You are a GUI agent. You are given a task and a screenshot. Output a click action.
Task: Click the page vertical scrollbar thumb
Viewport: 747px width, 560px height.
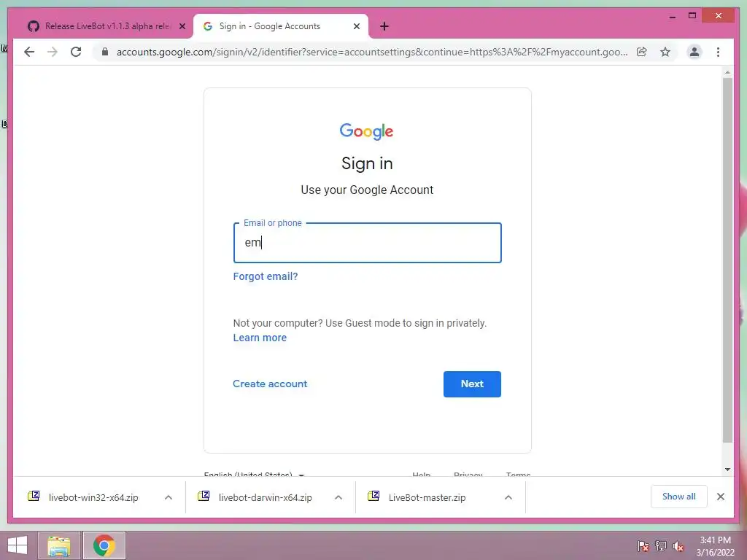[727, 260]
